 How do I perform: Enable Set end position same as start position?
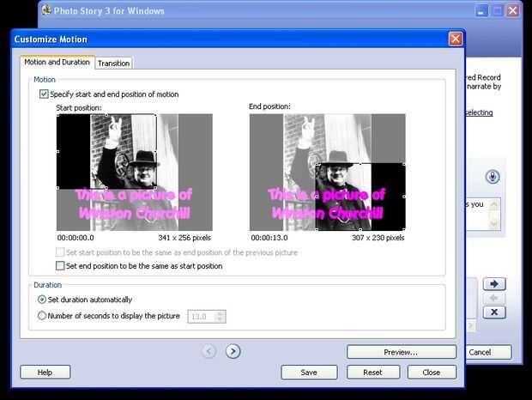60,265
